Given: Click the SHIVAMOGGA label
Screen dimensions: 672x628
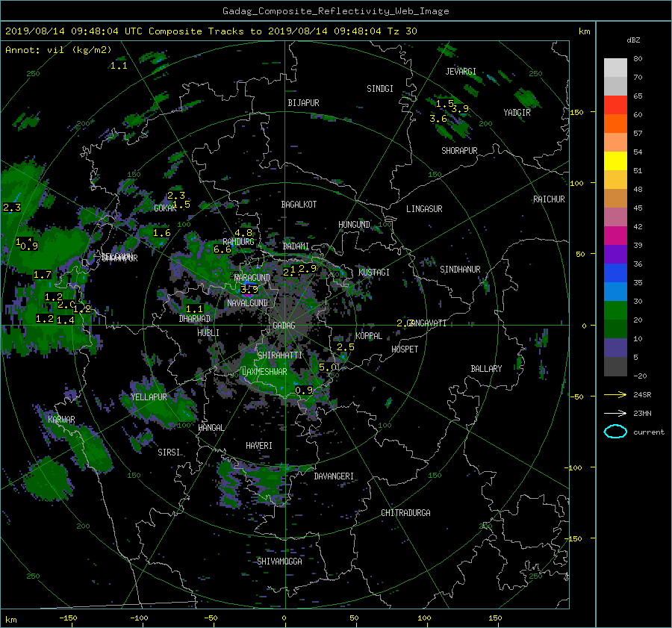Looking at the screenshot, I should pyautogui.click(x=279, y=562).
